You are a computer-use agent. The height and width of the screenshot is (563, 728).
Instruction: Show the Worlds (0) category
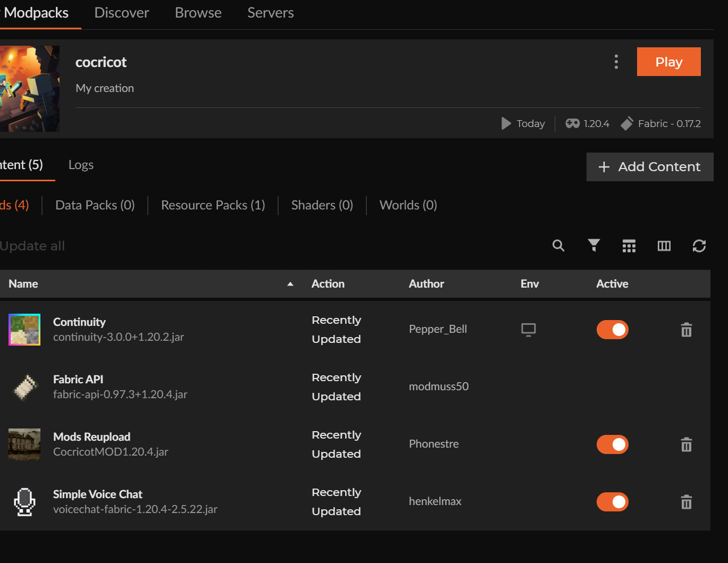click(408, 205)
